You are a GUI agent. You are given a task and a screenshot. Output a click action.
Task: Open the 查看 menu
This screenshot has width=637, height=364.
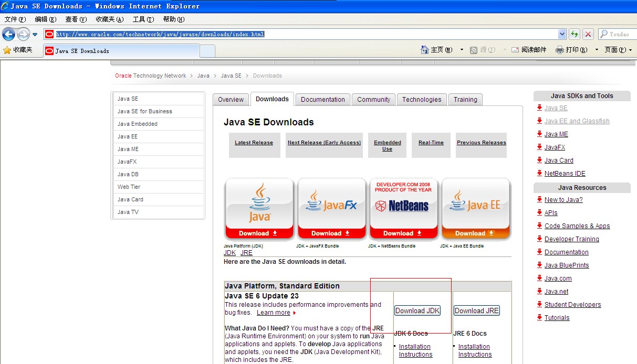[x=76, y=19]
